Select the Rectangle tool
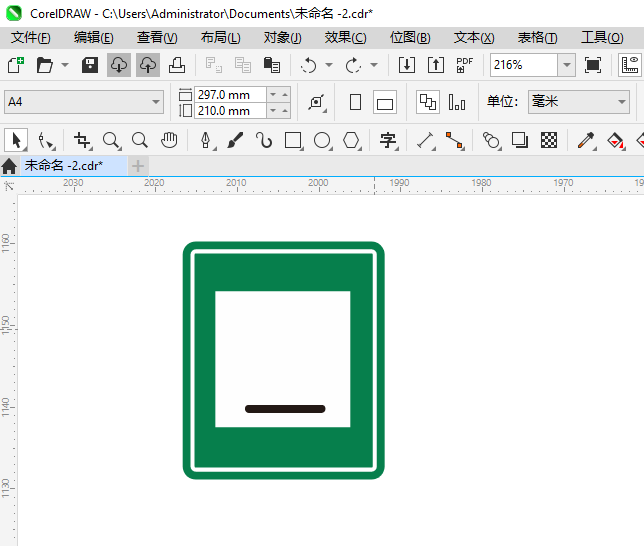Viewport: 644px width, 546px height. tap(293, 141)
